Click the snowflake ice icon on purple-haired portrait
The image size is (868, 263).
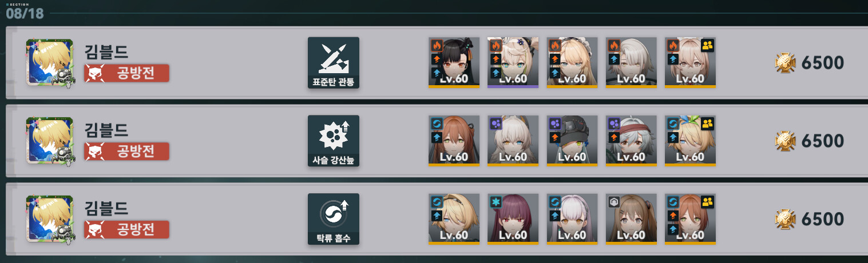[x=496, y=201]
